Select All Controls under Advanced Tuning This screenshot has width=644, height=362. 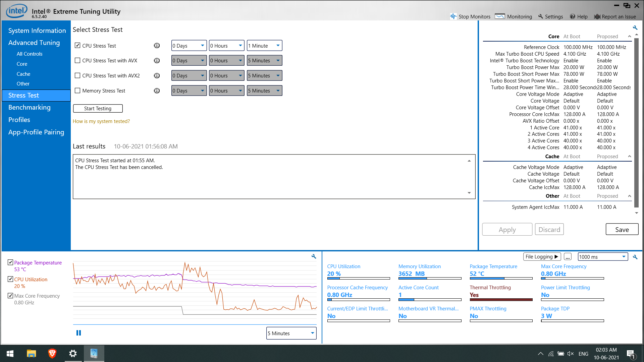30,54
